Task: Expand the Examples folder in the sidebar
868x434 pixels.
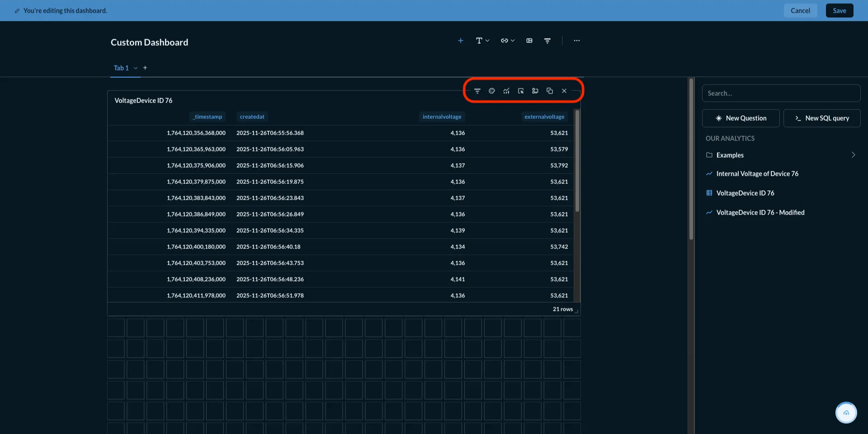Action: pyautogui.click(x=854, y=155)
